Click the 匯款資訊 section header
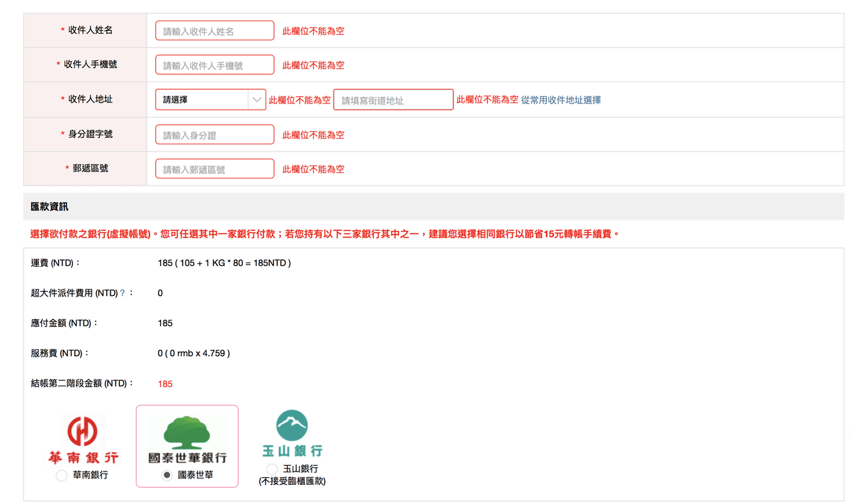 [x=50, y=207]
